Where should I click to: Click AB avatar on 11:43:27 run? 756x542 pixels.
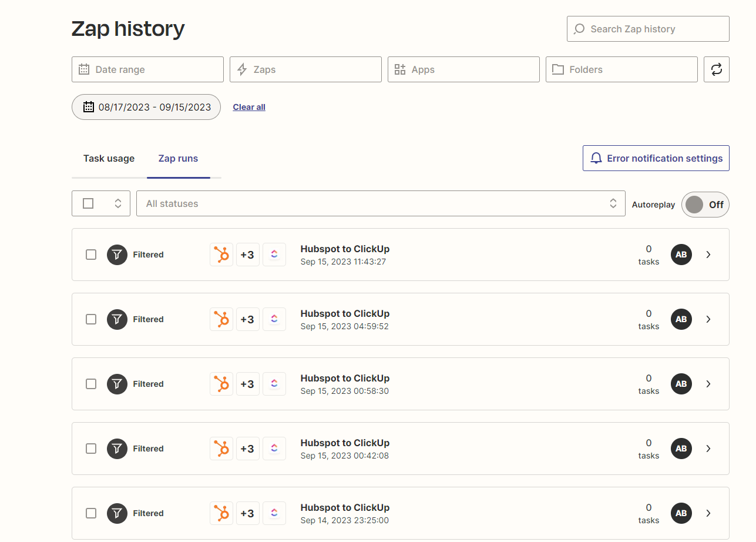click(x=681, y=255)
